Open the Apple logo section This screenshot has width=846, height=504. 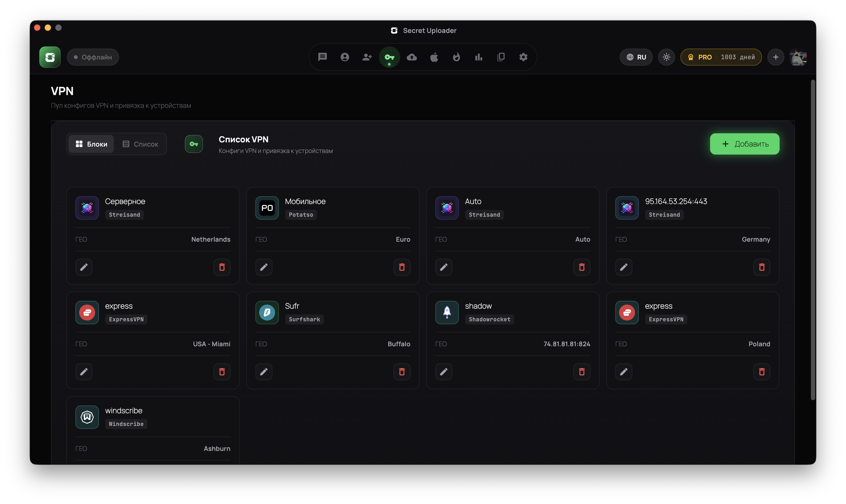click(434, 57)
